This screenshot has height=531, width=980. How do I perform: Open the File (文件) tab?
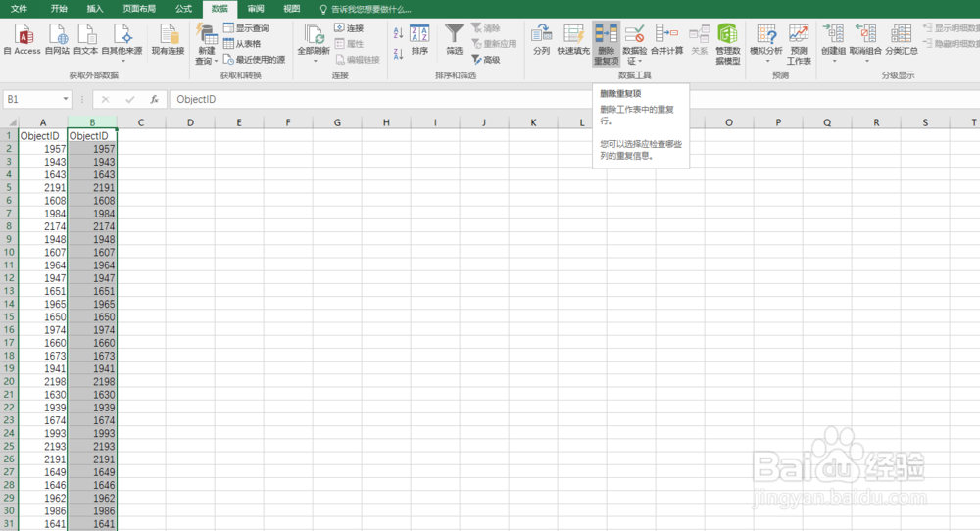tap(20, 9)
